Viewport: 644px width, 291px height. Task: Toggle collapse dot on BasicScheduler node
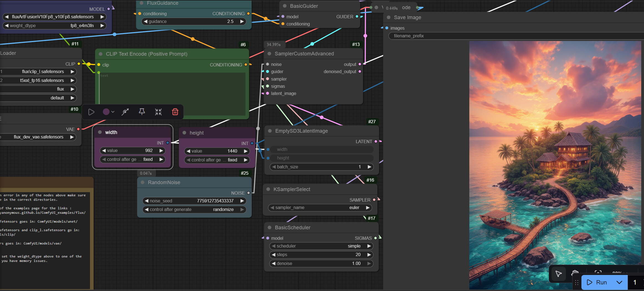coord(269,228)
